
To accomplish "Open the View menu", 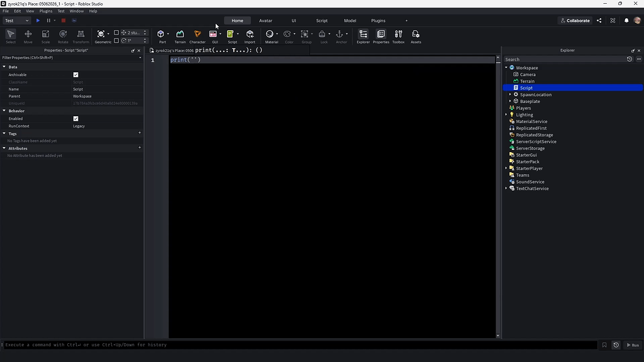I will point(30,11).
